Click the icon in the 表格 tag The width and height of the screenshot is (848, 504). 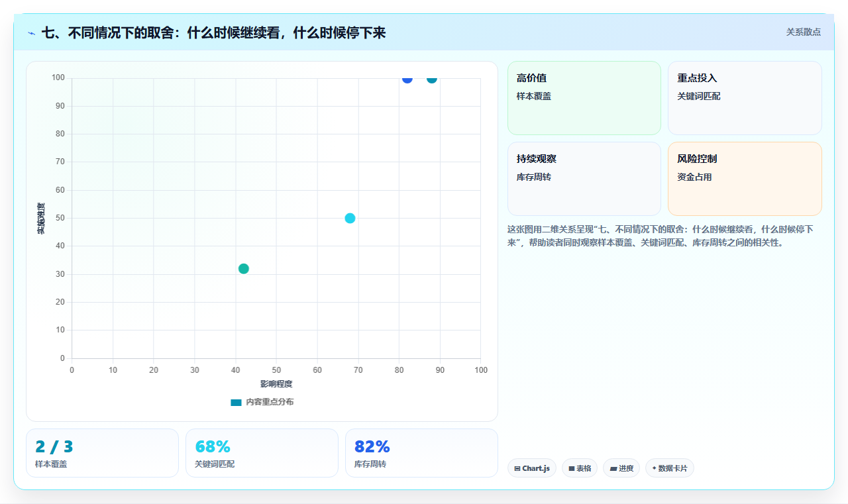tap(571, 468)
